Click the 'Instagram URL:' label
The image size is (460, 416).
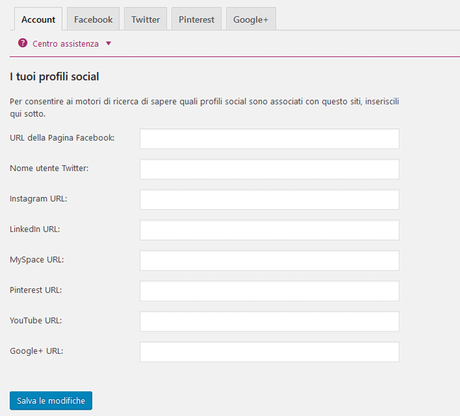pyautogui.click(x=38, y=199)
